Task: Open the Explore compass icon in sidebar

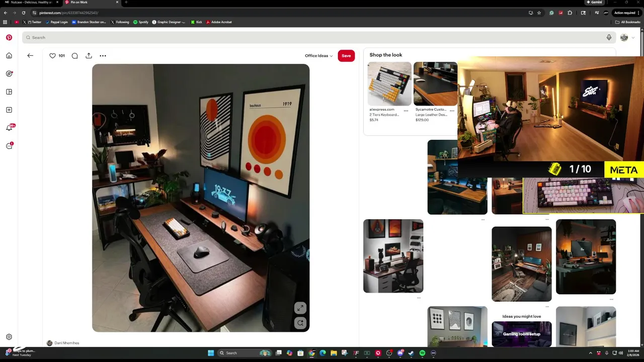Action: click(9, 74)
